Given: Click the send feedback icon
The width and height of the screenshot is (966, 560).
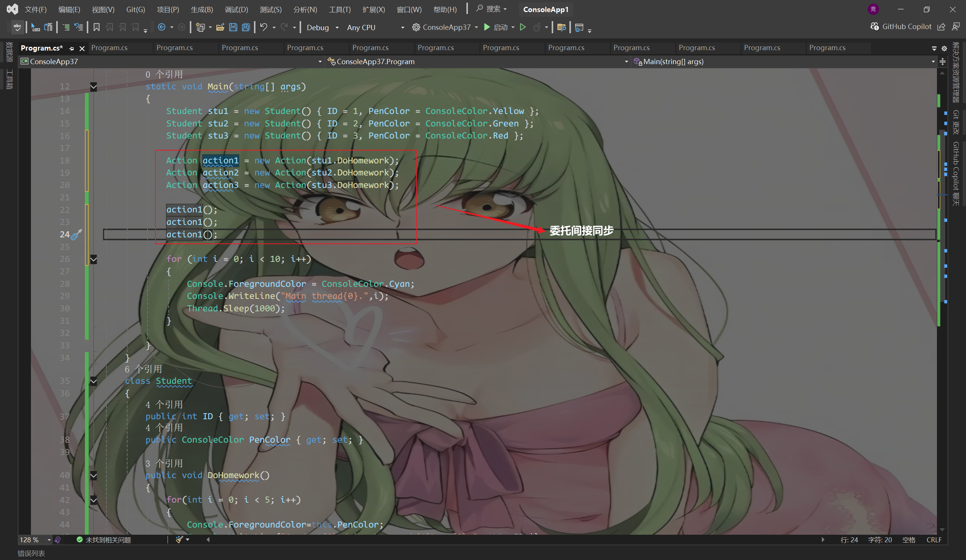Looking at the screenshot, I should pos(956,26).
